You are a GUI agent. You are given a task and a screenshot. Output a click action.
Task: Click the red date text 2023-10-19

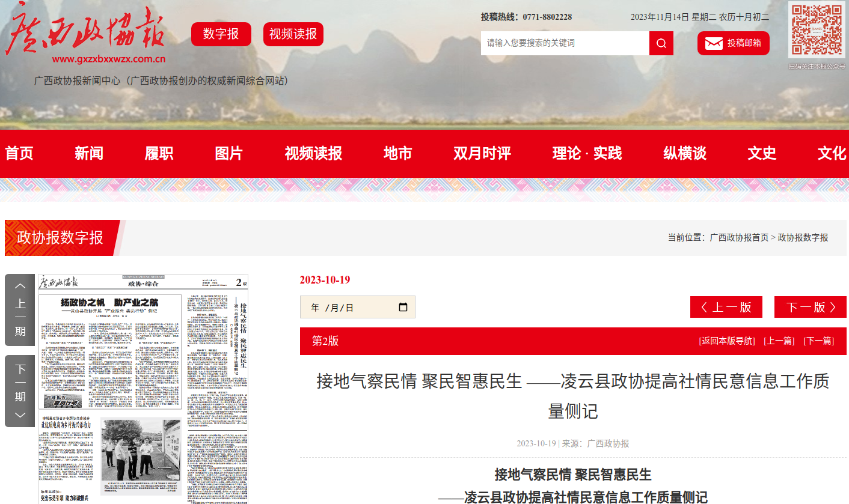(325, 280)
